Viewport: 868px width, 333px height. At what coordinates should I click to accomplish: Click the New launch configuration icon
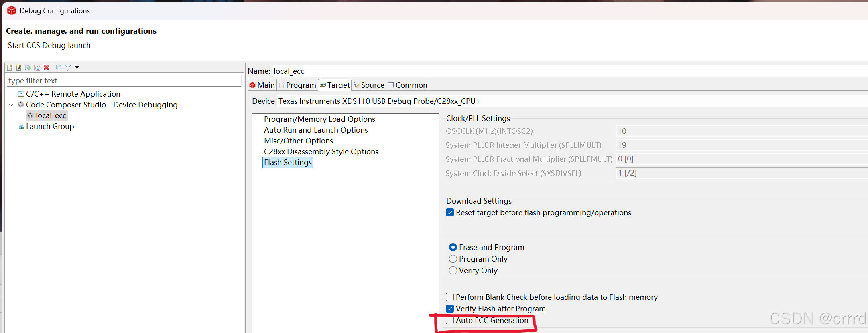10,67
